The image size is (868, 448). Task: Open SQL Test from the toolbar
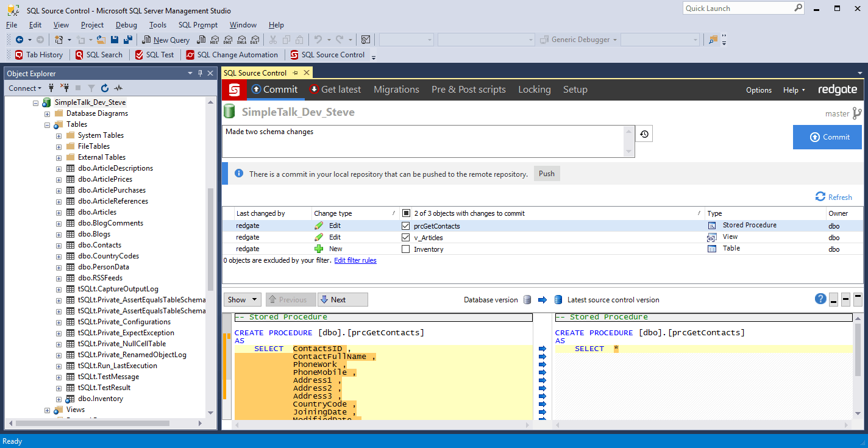point(154,54)
